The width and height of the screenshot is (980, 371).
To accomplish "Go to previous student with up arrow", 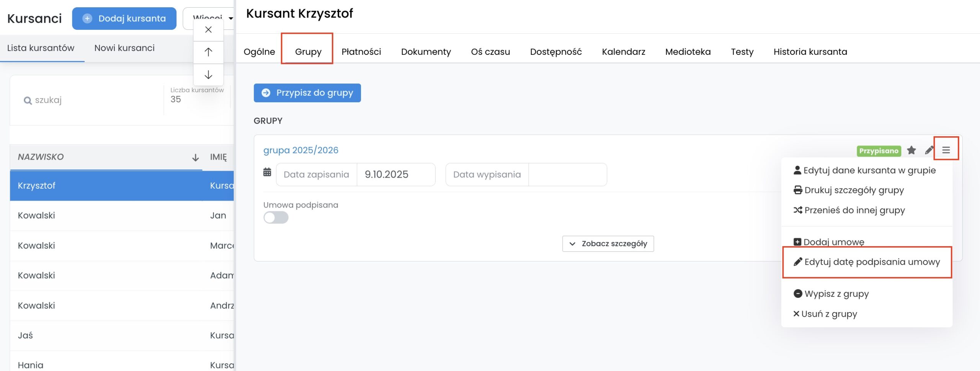I will point(208,52).
